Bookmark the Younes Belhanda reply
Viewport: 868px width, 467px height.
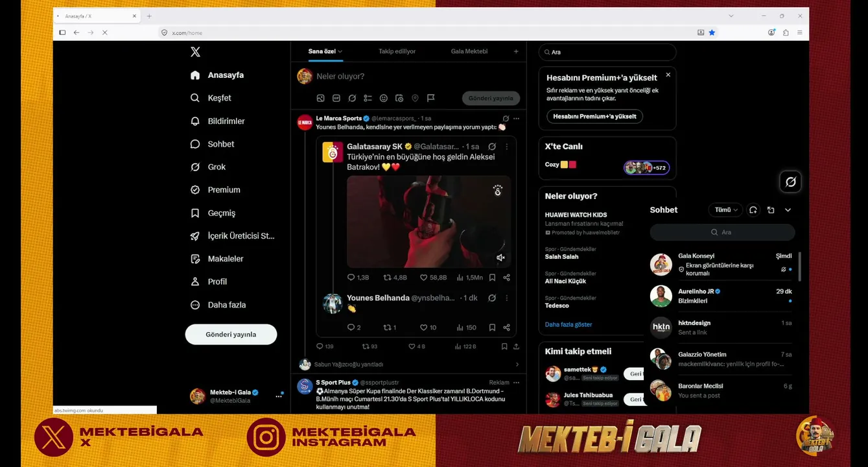click(x=492, y=328)
